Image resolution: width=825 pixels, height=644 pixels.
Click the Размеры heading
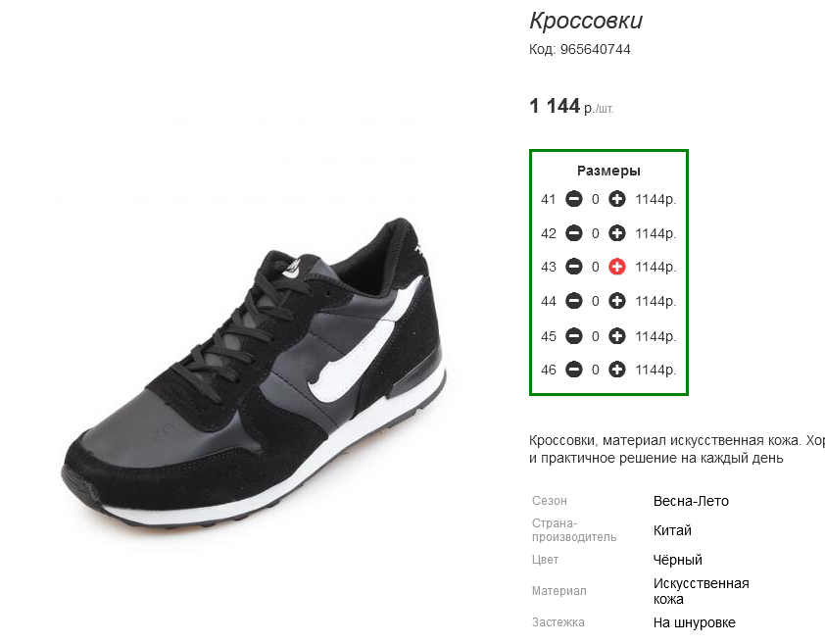tap(608, 171)
